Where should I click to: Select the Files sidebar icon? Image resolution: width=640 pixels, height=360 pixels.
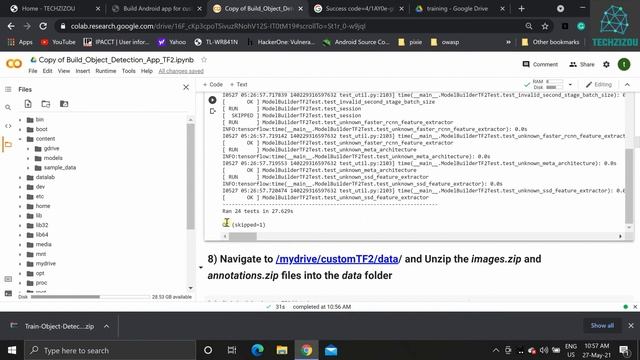coord(8,144)
